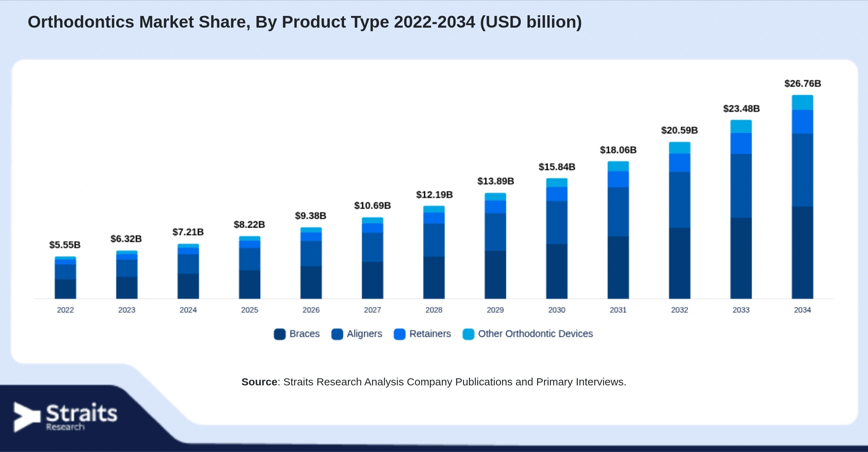Click the Source attribution text
The height and width of the screenshot is (452, 868).
coord(434,382)
